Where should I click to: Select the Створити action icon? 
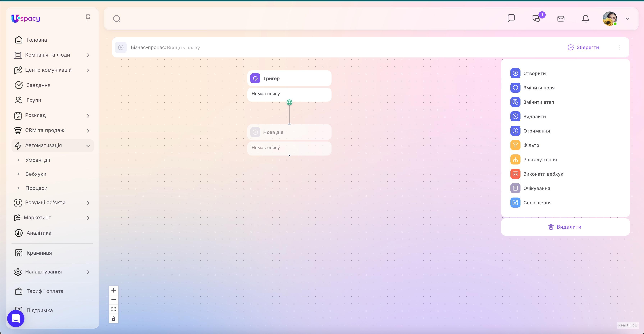pos(515,73)
